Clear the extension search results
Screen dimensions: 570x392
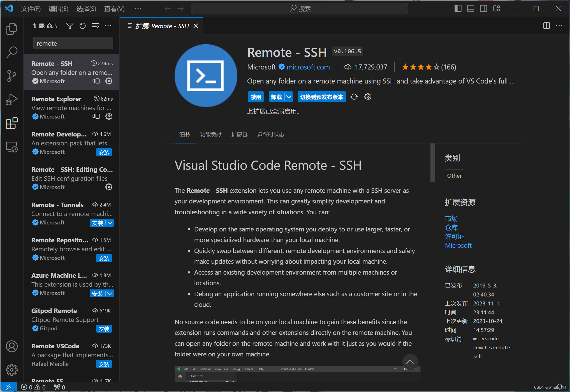click(x=95, y=25)
